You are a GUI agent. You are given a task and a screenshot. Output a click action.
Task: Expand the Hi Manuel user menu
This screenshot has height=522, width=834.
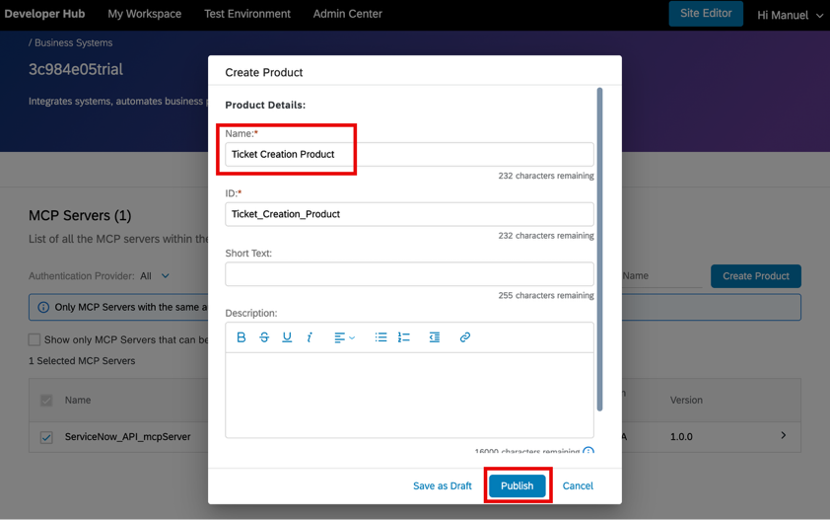(x=790, y=15)
